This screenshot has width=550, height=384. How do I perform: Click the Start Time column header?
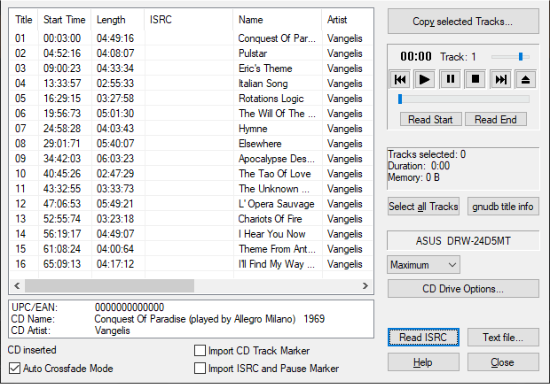[65, 20]
